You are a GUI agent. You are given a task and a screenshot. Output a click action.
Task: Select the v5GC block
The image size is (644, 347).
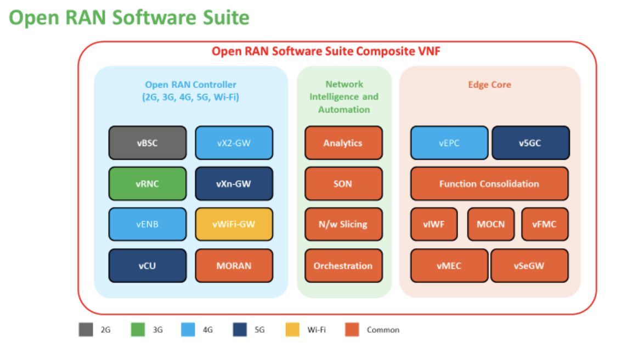click(530, 143)
